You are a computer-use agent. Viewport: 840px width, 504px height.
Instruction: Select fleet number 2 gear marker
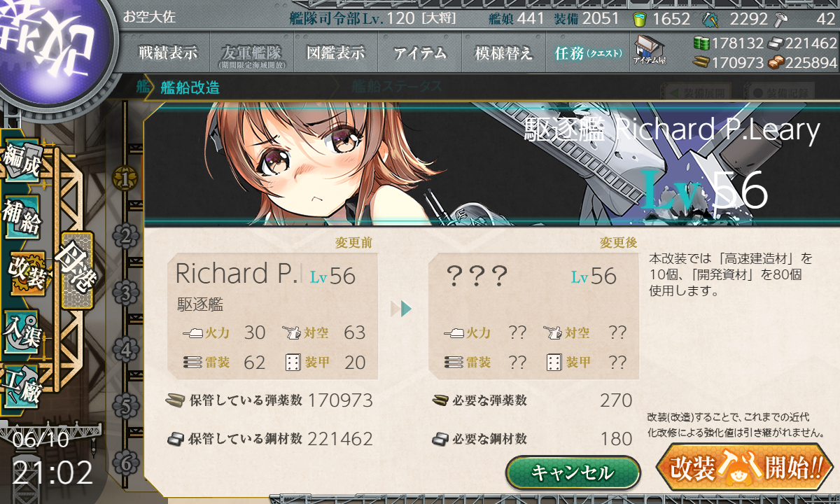(125, 236)
